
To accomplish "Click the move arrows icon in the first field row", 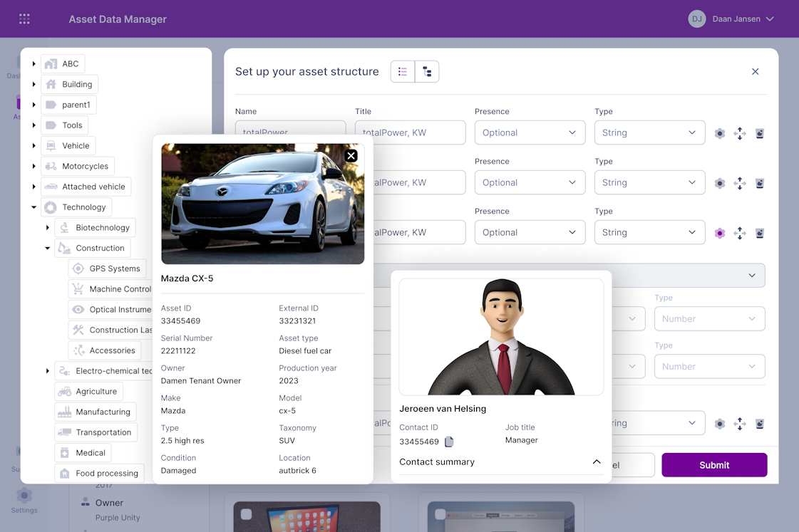I will (740, 133).
